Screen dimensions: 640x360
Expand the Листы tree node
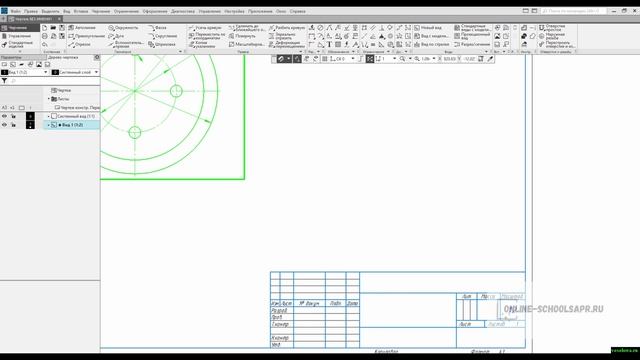pos(49,99)
